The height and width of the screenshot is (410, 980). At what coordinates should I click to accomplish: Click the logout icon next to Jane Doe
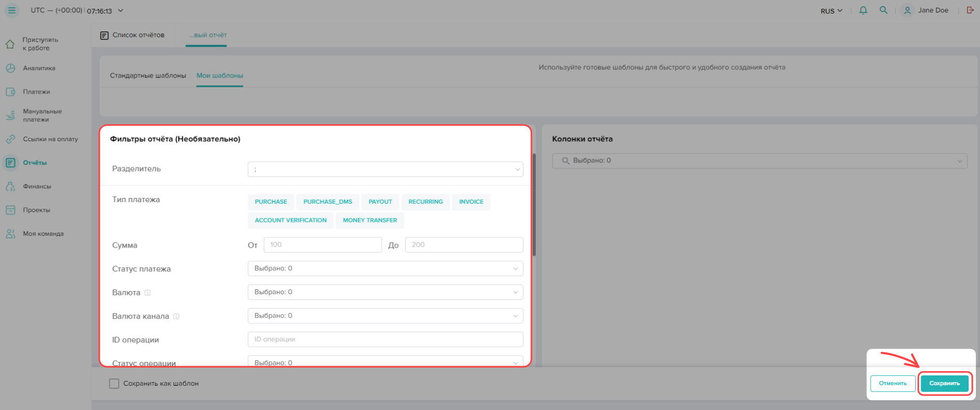(x=970, y=10)
